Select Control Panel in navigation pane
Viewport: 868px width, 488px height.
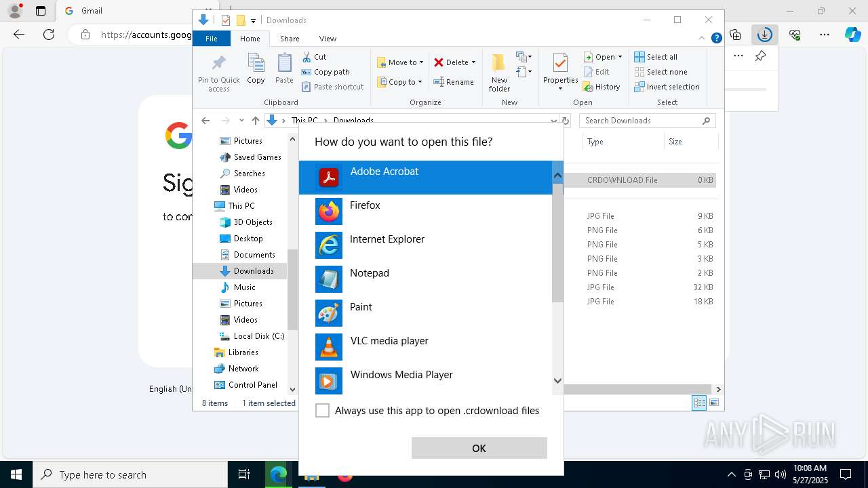pos(246,385)
